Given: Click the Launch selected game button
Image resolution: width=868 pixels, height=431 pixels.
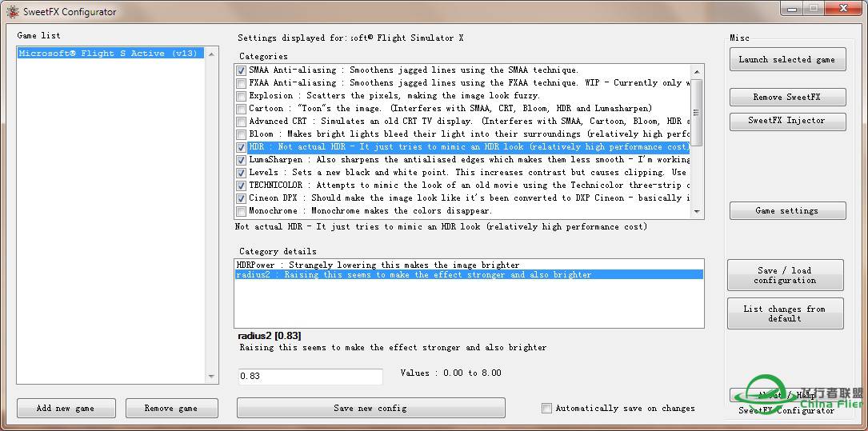Looking at the screenshot, I should click(786, 59).
